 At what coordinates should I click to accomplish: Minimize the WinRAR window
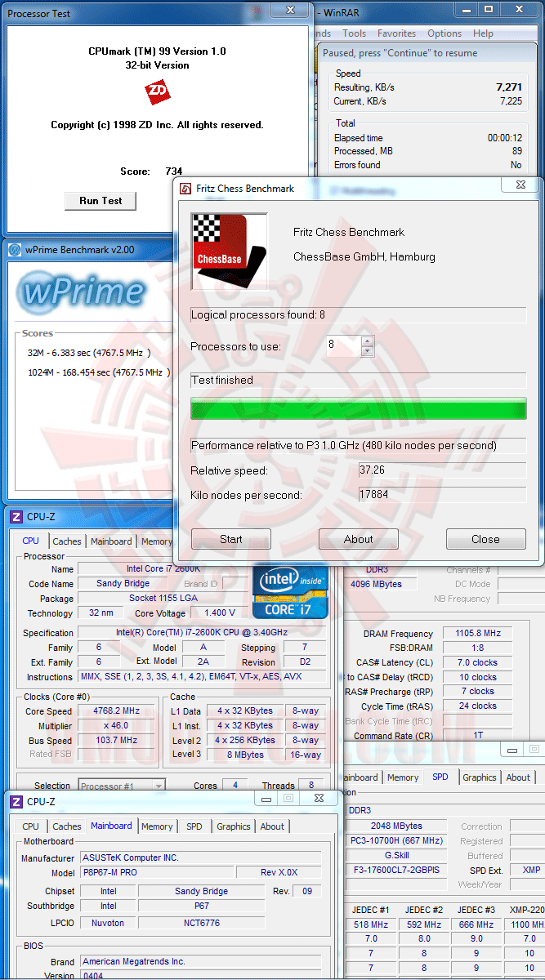(x=467, y=9)
